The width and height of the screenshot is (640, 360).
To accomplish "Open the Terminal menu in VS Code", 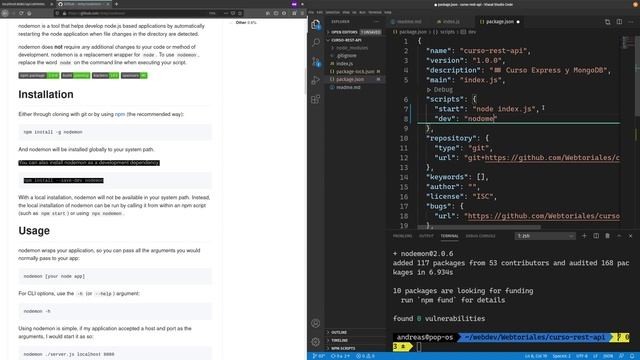I will click(374, 12).
